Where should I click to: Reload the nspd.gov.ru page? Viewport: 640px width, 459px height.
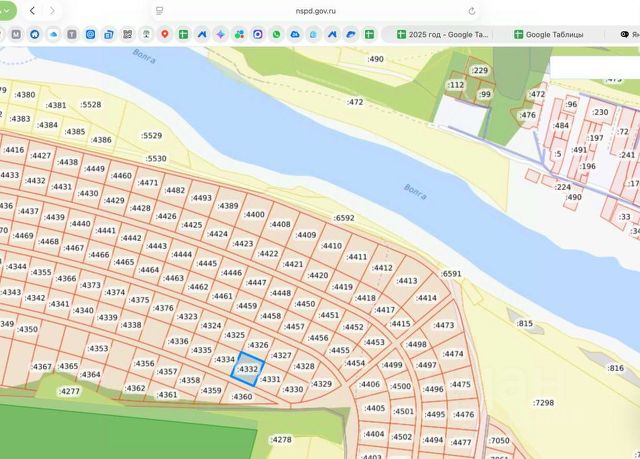[x=472, y=11]
